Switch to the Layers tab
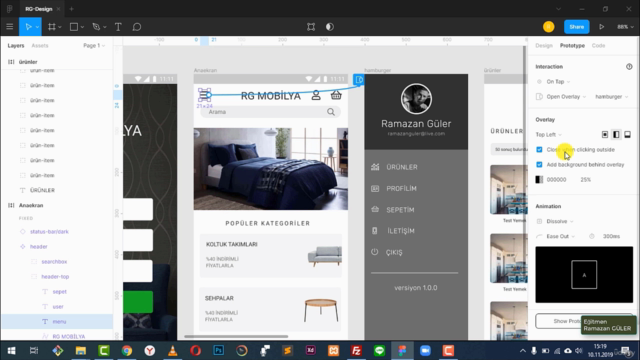This screenshot has height=360, width=640. pos(16,46)
